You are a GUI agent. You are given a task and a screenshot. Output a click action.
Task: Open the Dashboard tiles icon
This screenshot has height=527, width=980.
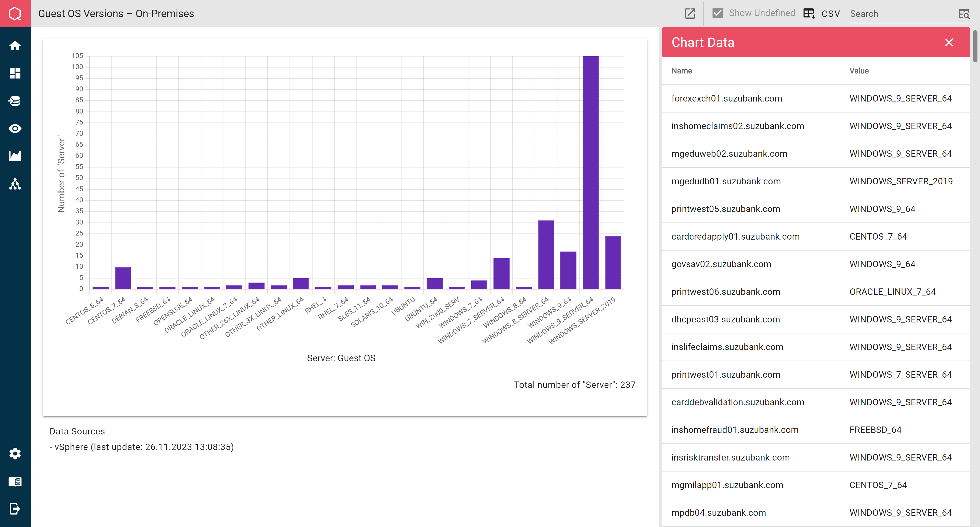pos(15,73)
